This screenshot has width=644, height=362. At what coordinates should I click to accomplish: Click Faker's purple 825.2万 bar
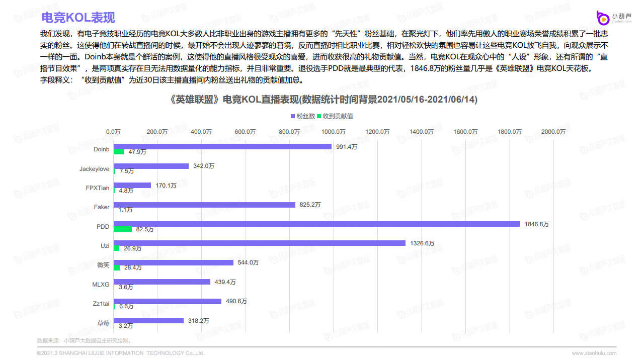pos(204,205)
